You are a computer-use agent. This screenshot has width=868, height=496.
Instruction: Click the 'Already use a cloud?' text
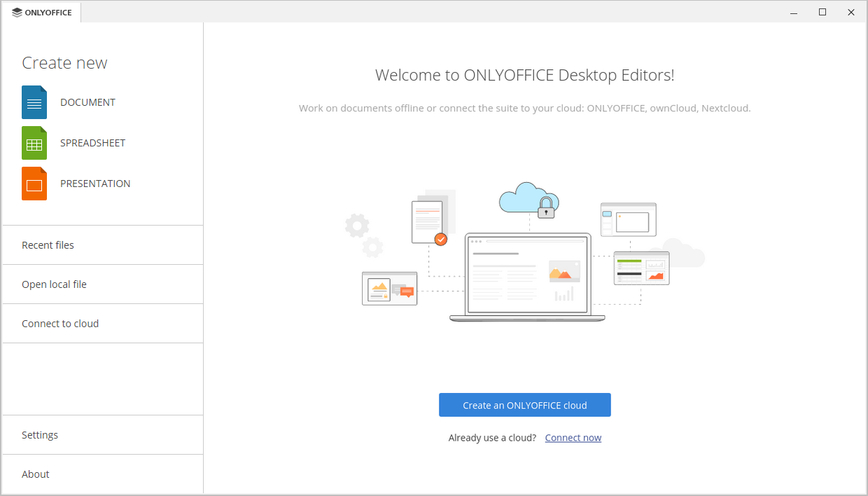[492, 438]
